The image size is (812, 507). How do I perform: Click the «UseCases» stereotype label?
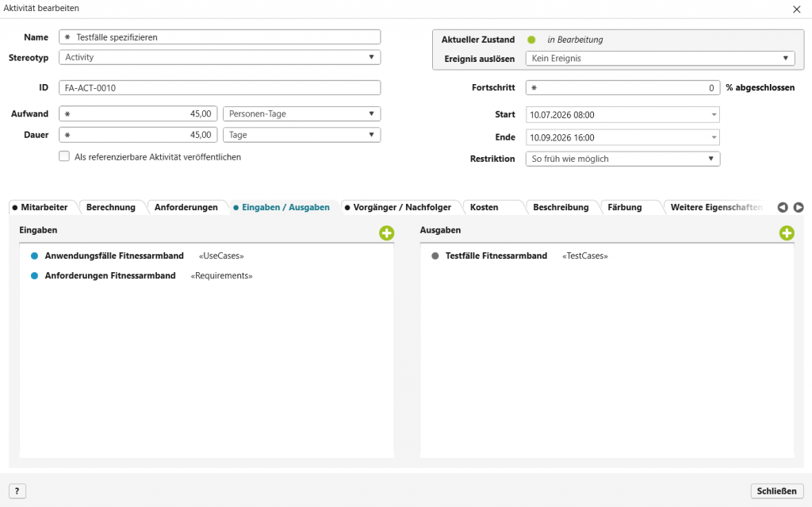point(221,256)
